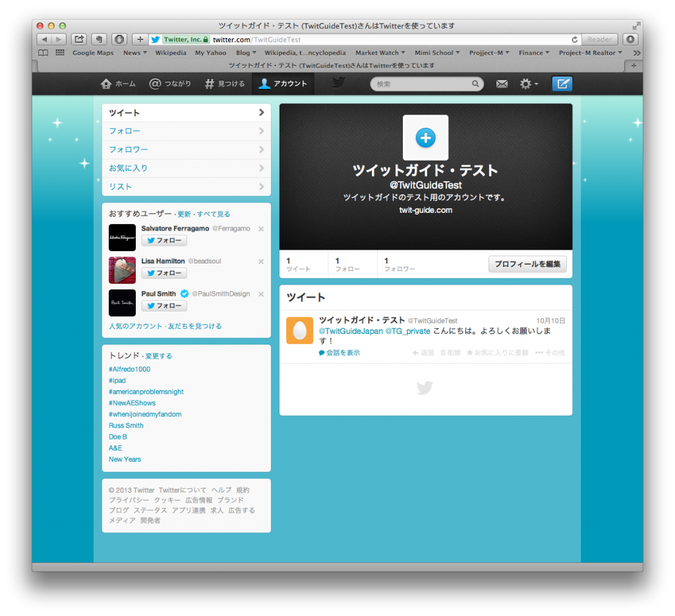Open the リスト sidebar row
The height and width of the screenshot is (616, 675).
(187, 186)
